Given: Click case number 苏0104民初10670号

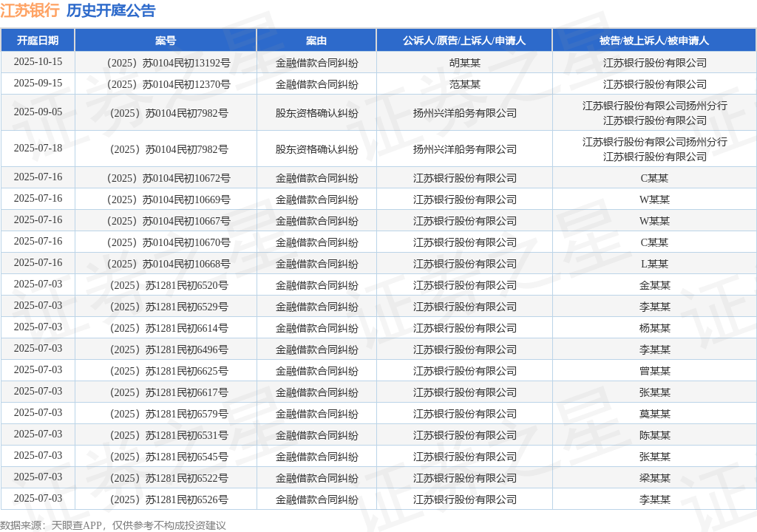Looking at the screenshot, I should coord(186,243).
